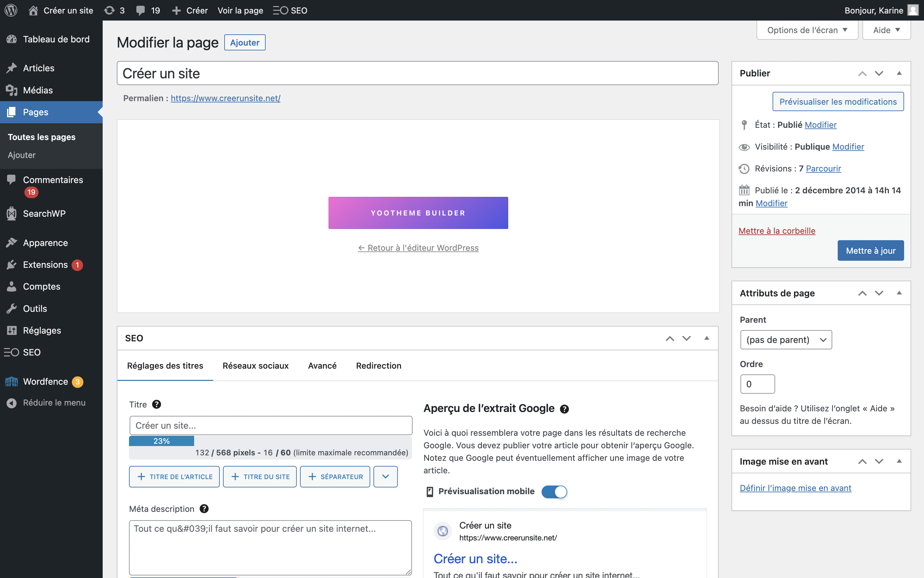The width and height of the screenshot is (924, 578).
Task: Click the Comptes user icon
Action: (x=12, y=286)
